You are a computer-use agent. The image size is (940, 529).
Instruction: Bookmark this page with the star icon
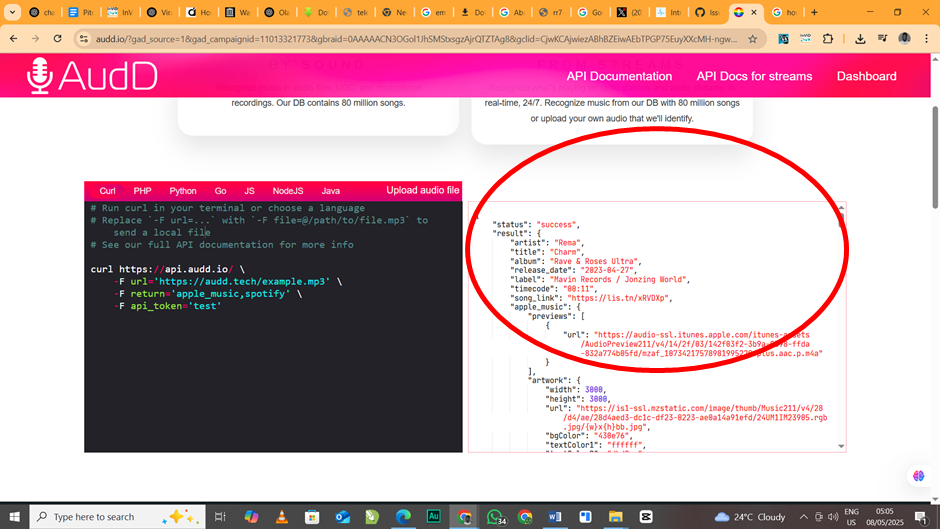752,39
